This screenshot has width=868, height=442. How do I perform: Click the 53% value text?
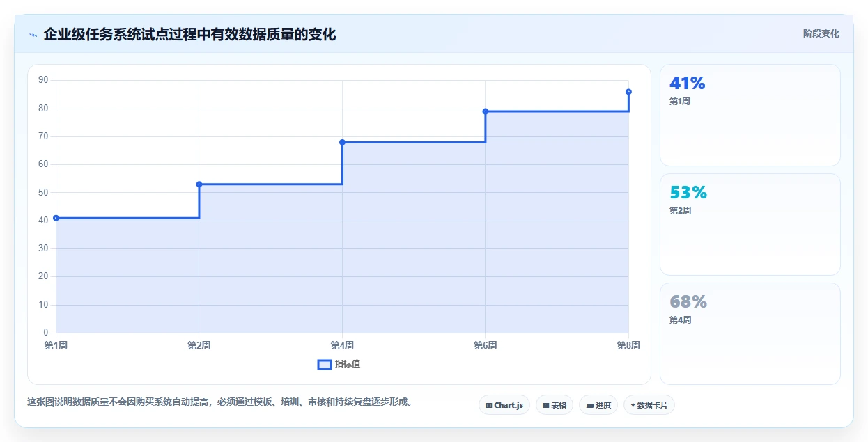tap(688, 193)
